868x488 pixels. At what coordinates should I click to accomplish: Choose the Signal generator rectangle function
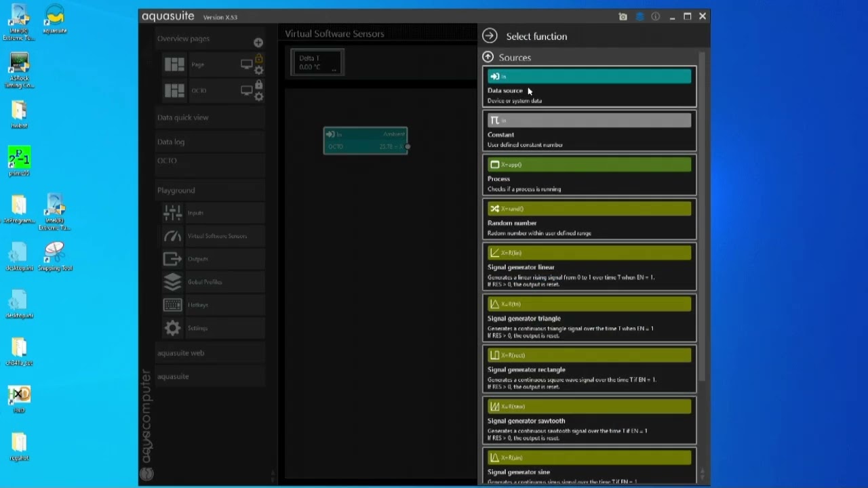[x=589, y=369]
